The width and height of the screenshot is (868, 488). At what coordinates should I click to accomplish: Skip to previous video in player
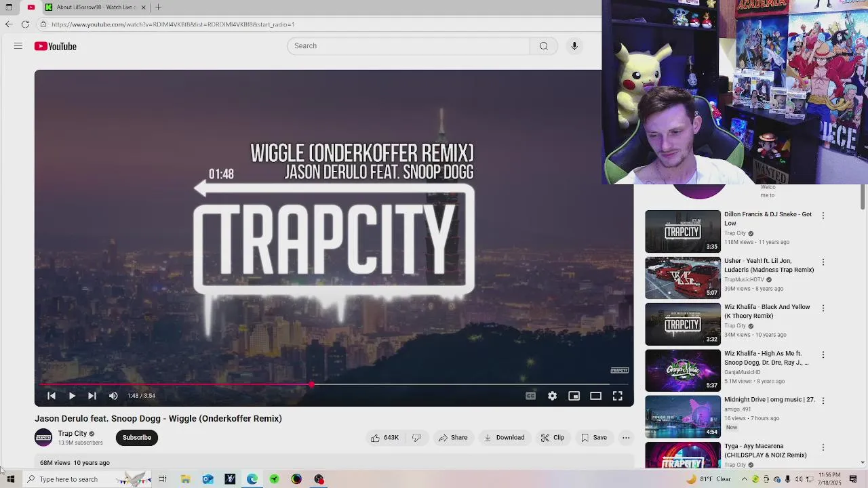point(52,396)
